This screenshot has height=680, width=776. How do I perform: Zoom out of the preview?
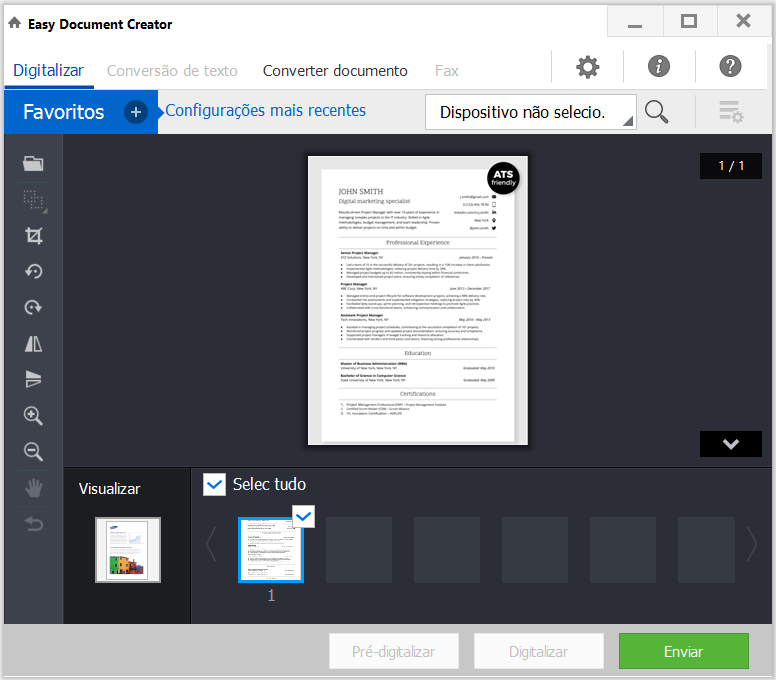(x=34, y=451)
